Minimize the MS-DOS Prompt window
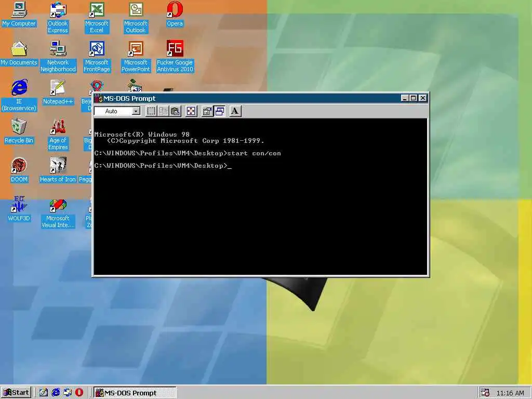532x399 pixels. (x=404, y=98)
